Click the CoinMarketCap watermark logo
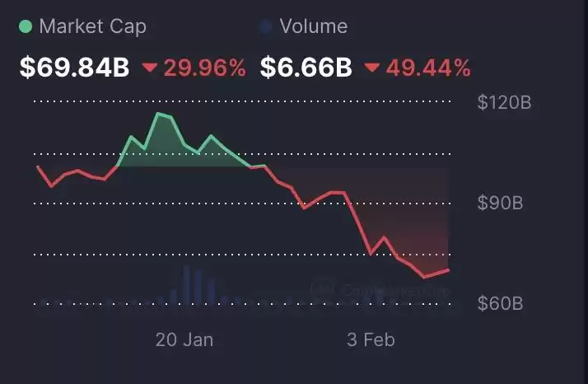 (x=322, y=288)
